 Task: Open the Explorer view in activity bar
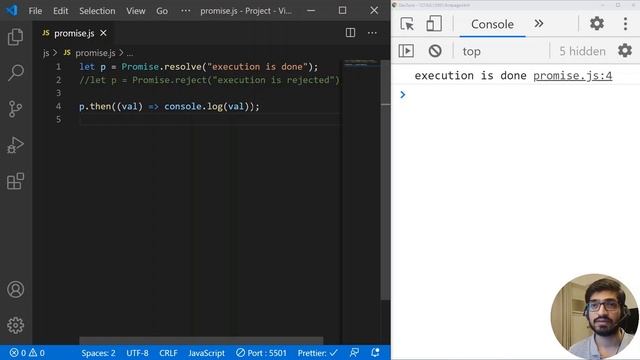16,37
